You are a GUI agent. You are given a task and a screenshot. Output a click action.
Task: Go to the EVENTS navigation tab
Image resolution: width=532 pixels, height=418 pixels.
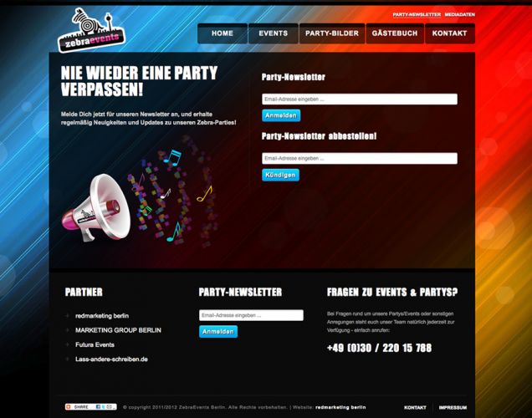coord(274,33)
